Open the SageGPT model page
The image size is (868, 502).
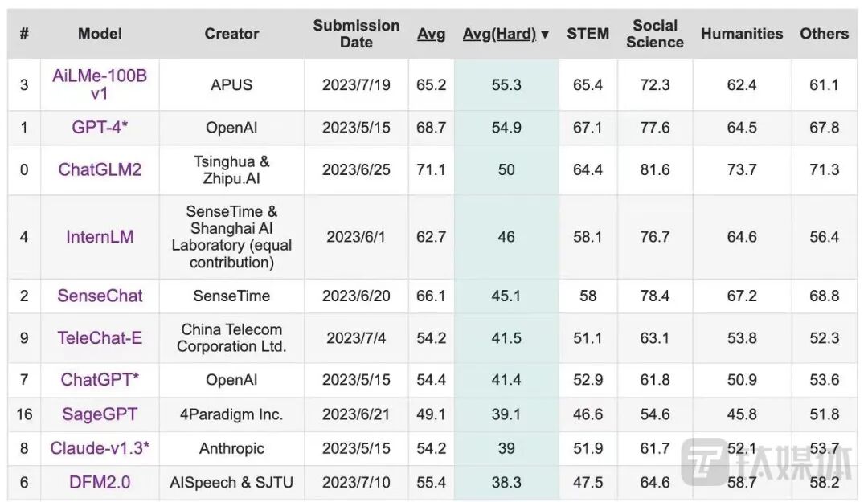[100, 414]
